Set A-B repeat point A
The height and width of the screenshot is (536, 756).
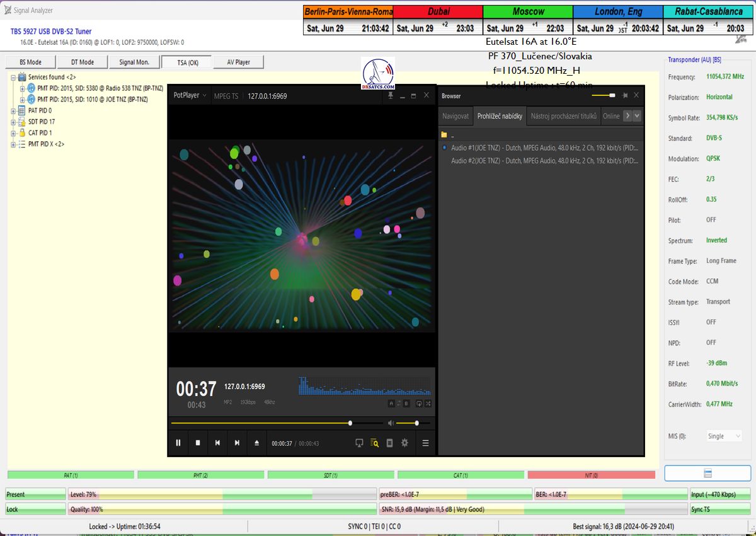391,404
